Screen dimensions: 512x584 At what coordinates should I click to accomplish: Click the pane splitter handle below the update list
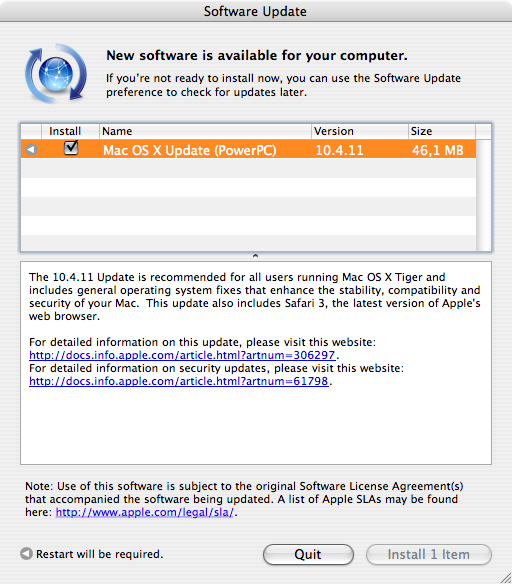click(255, 256)
